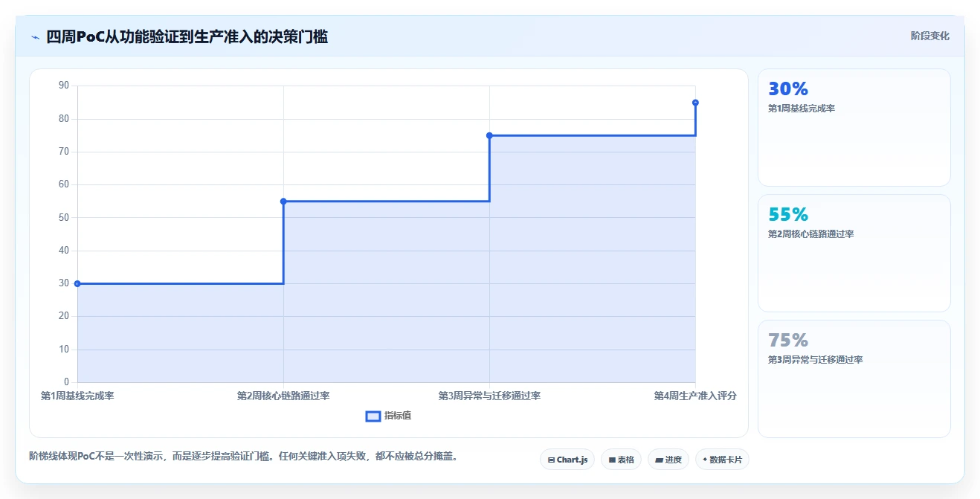Click the data point at value 85
The width and height of the screenshot is (980, 499).
695,103
